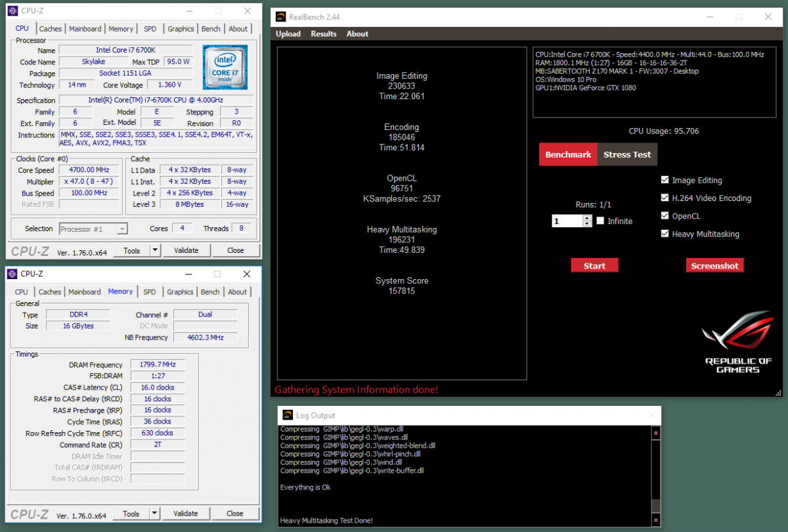Click the Core Speed 4700.00 MHz value
The width and height of the screenshot is (788, 532).
coord(89,169)
